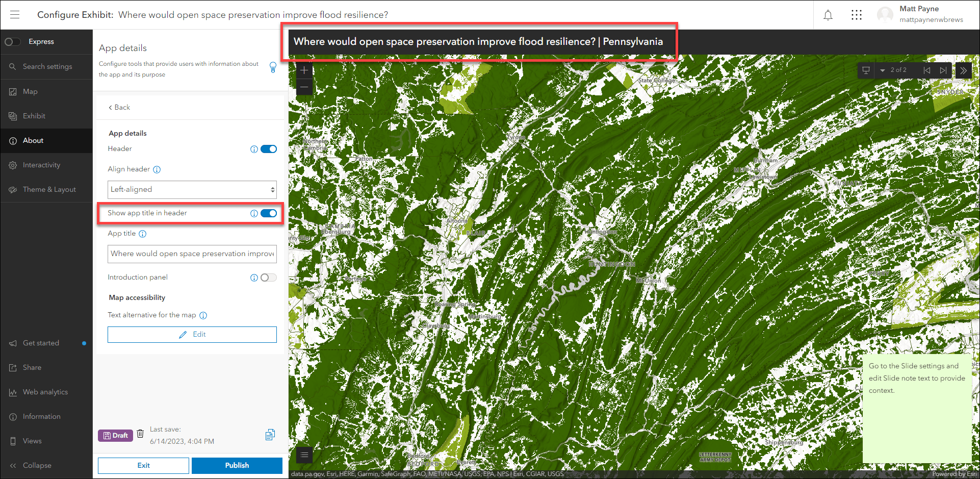Open Get started guide

tap(46, 343)
